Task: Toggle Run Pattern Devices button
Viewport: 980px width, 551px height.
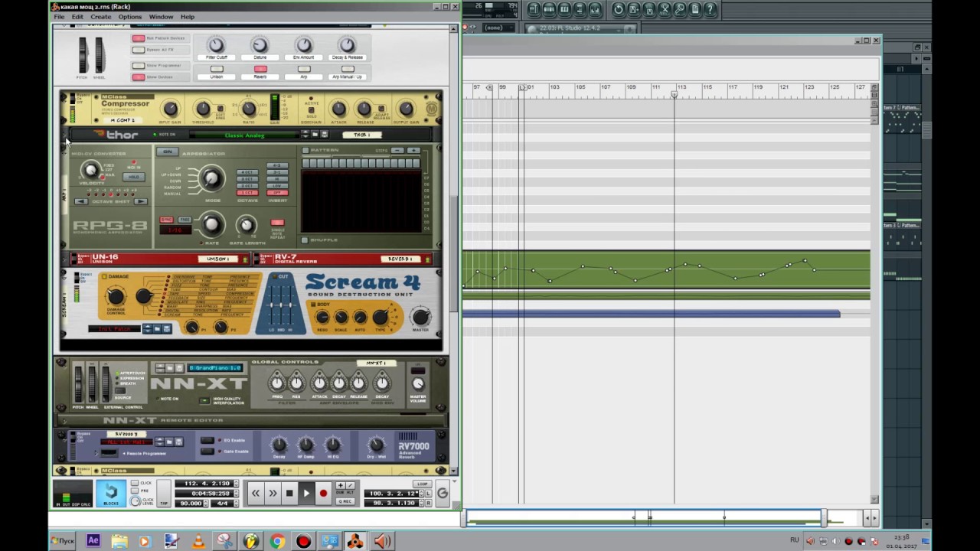Action: (139, 38)
